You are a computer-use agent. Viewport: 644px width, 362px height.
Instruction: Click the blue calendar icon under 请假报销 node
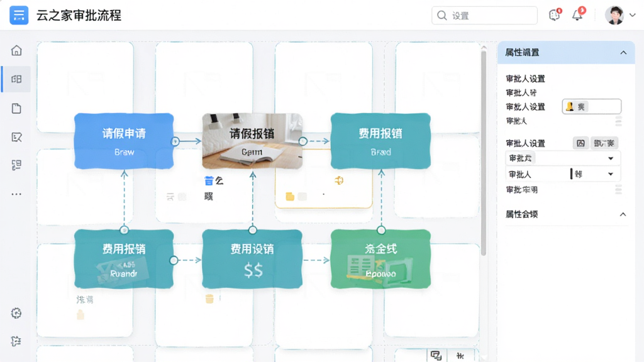coord(209,180)
